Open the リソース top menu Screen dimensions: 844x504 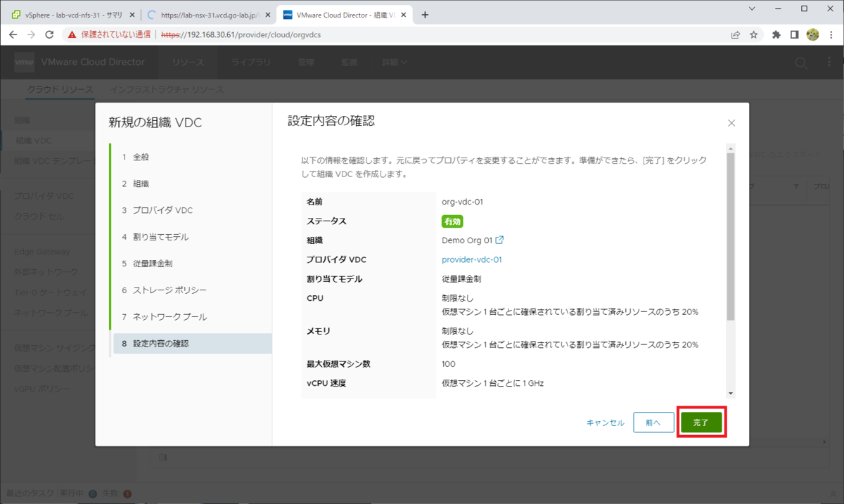point(188,63)
